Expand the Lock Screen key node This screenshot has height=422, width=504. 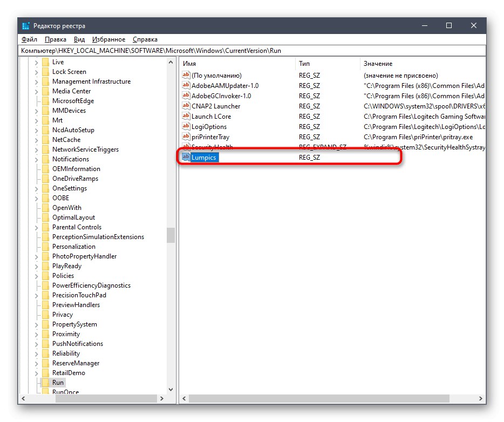click(x=36, y=72)
